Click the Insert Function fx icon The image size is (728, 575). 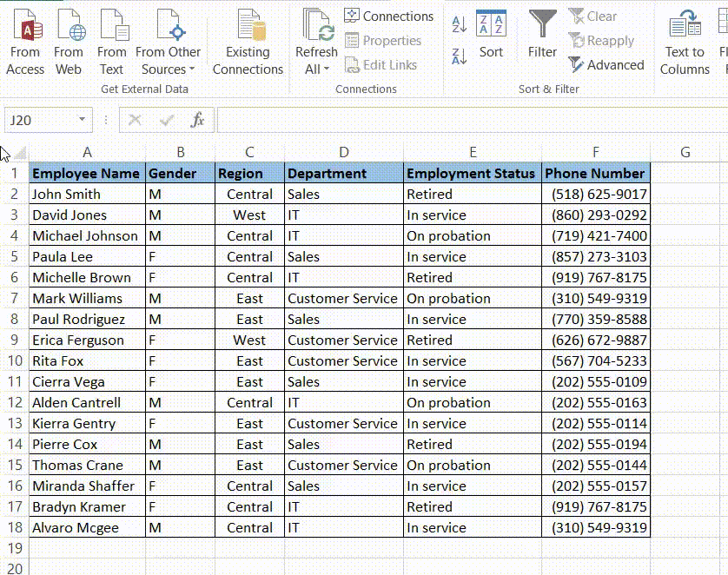(198, 121)
